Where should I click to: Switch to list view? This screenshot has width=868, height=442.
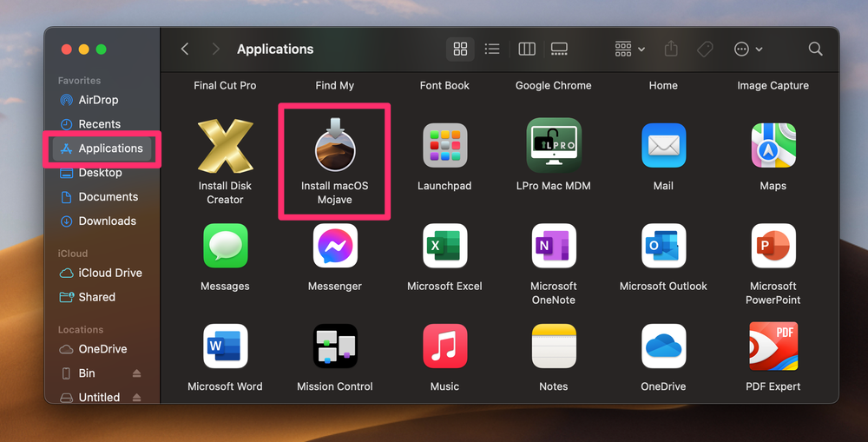click(x=492, y=49)
